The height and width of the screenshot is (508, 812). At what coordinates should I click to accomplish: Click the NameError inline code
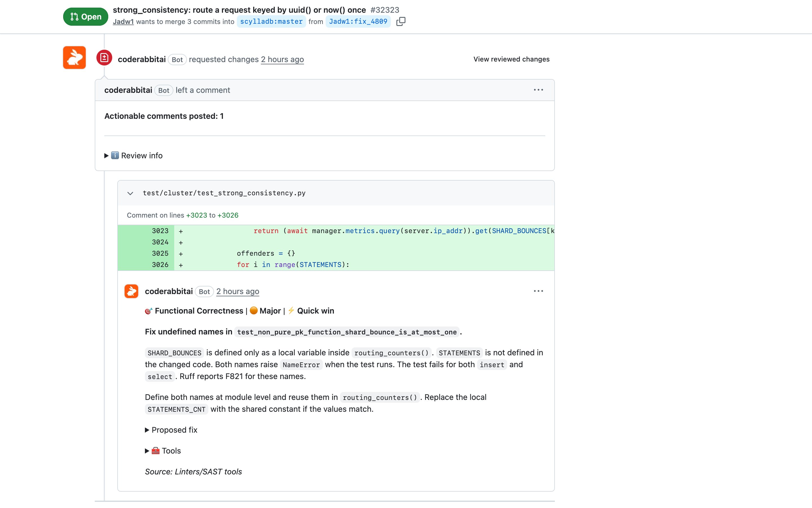point(301,365)
